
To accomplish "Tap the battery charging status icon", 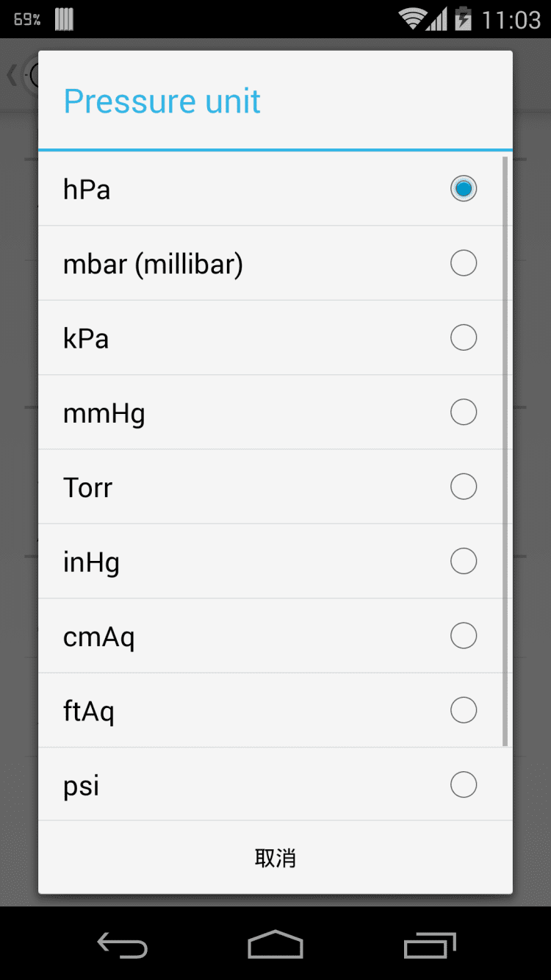I will [x=463, y=18].
